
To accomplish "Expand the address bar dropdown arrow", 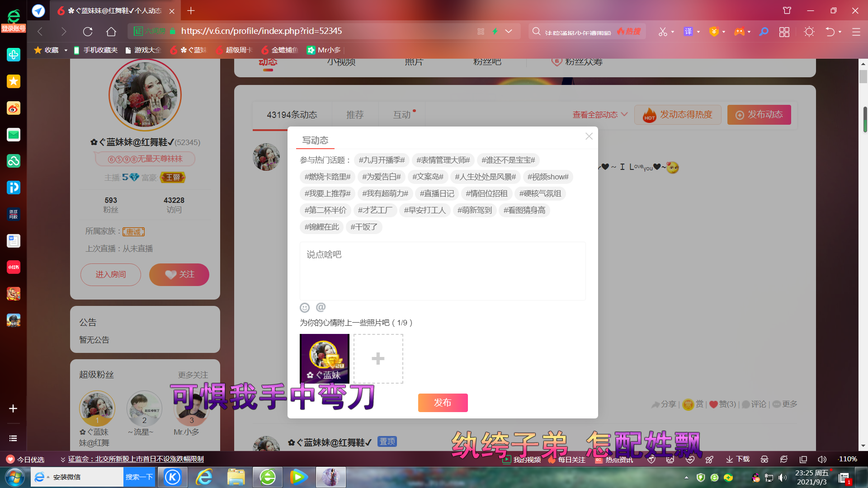I will coord(509,31).
